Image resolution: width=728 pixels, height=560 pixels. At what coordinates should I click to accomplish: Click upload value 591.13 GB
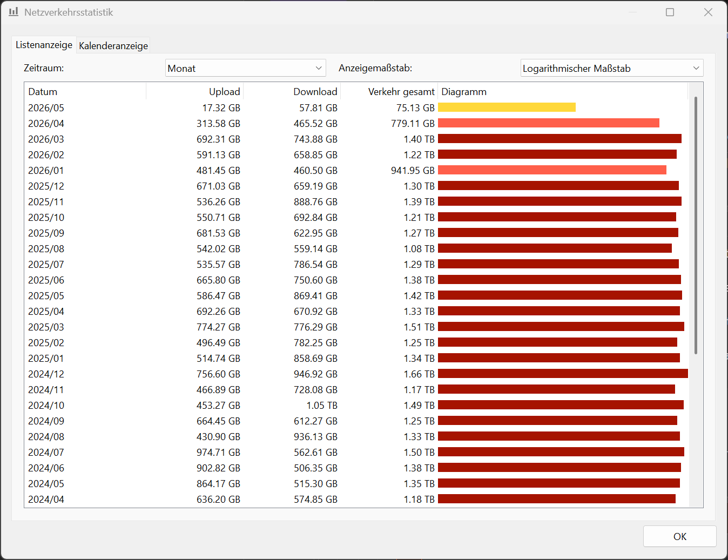[218, 155]
